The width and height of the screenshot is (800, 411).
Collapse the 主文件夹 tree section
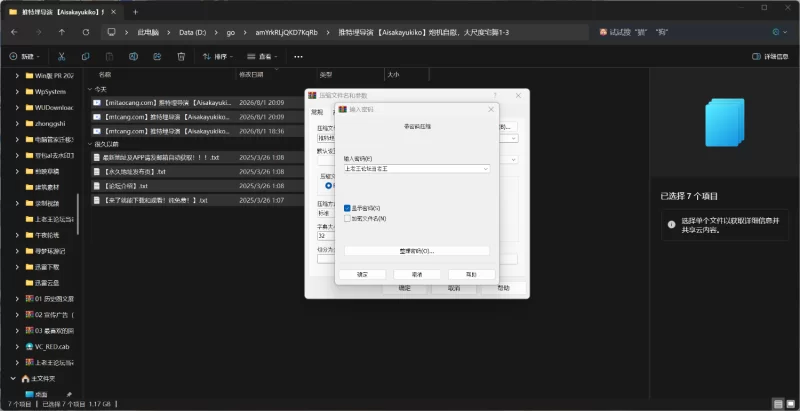click(x=13, y=379)
